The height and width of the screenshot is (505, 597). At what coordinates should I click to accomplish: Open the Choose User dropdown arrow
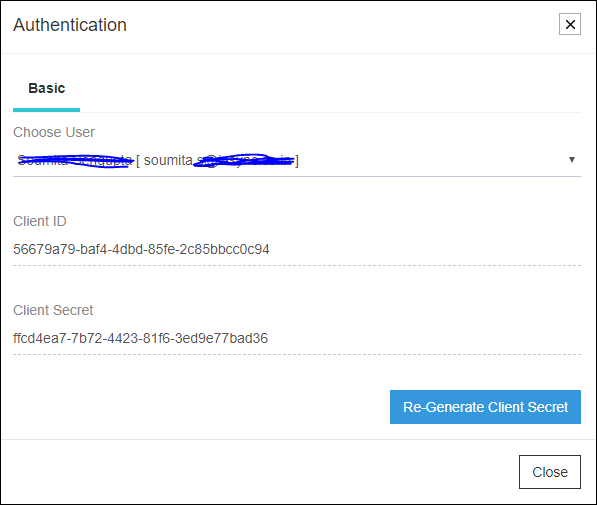click(x=571, y=160)
